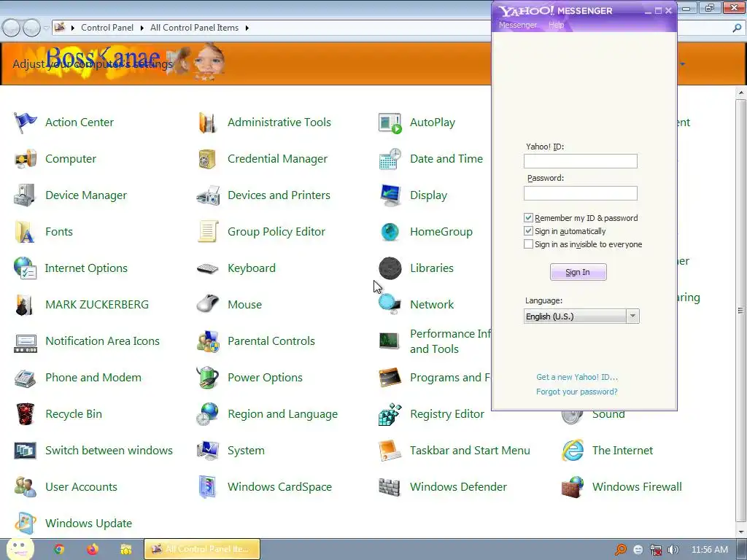The width and height of the screenshot is (747, 560).
Task: Open the Keyboard icon
Action: [208, 268]
